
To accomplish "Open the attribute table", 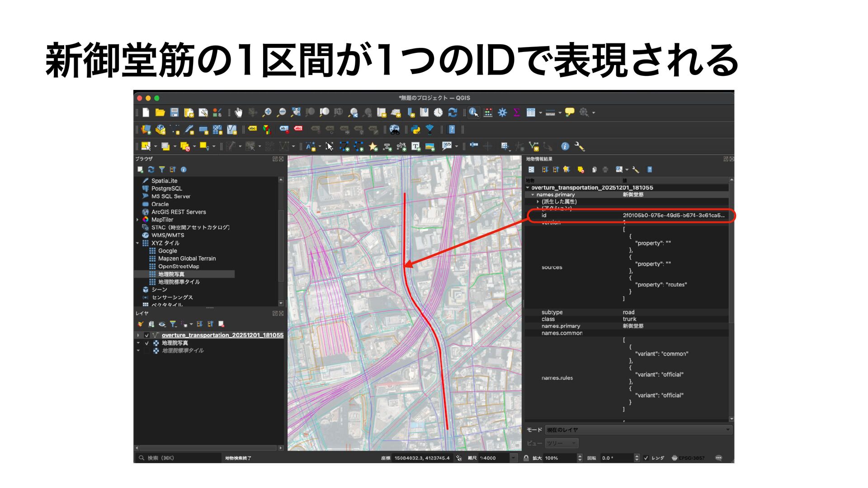I will (531, 113).
